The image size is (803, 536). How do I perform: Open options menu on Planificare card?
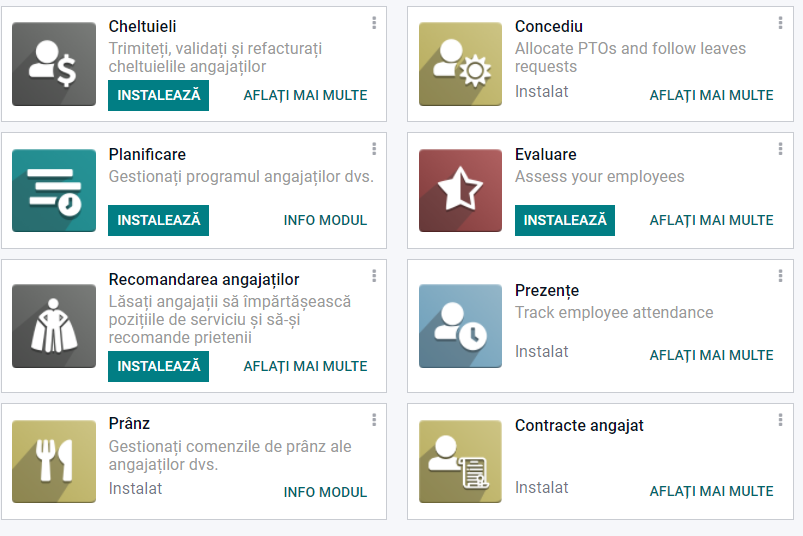374,149
